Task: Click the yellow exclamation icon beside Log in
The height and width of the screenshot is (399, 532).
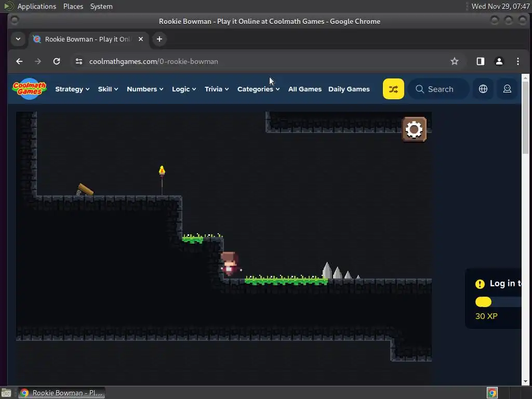Action: pos(480,284)
